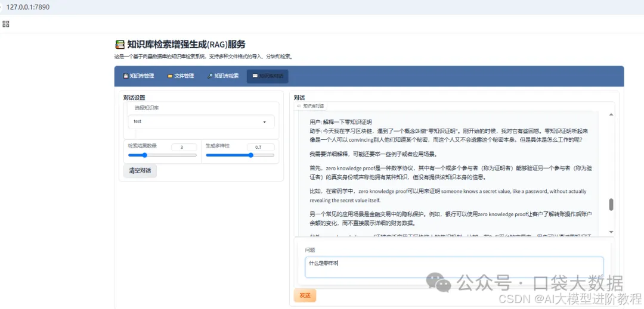Click the paragraph starting 比如，在密码学中
This screenshot has height=309, width=644.
coord(448,196)
